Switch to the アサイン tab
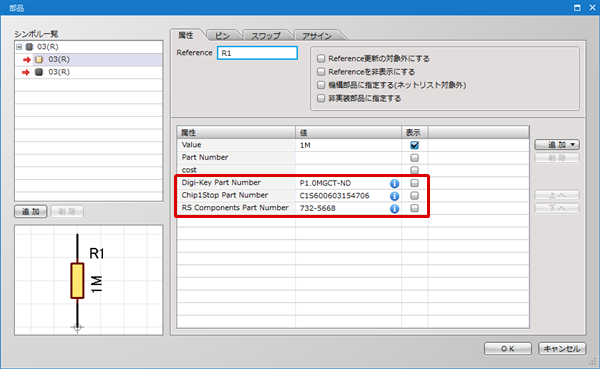This screenshot has height=369, width=600. click(x=317, y=36)
